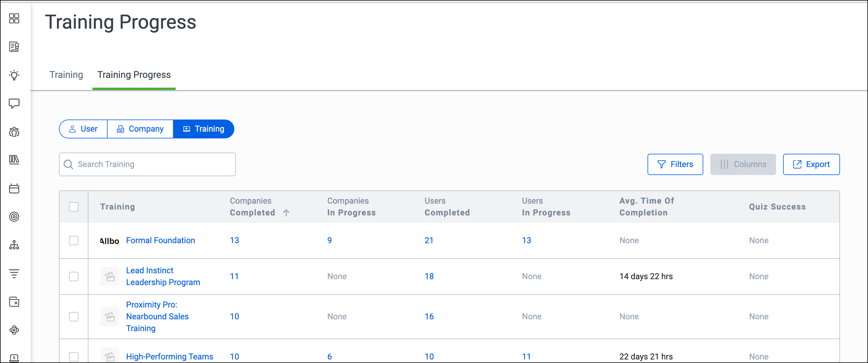
Task: Open the people group icon in sidebar
Action: (x=14, y=132)
